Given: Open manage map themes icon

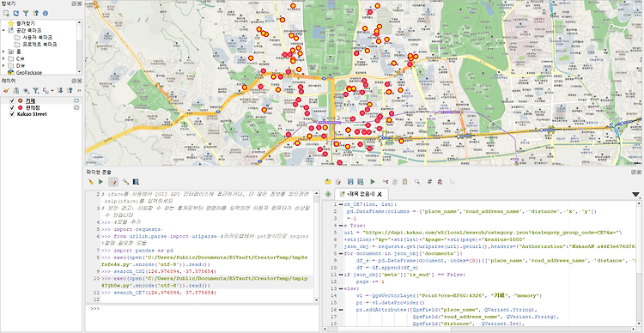Looking at the screenshot, I should coord(26,90).
